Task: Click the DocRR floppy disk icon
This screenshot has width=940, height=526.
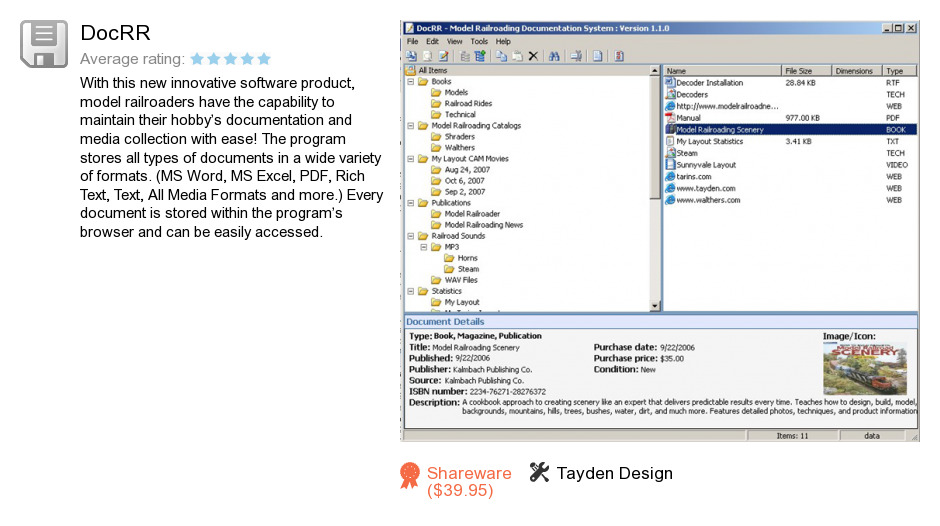Action: pos(44,44)
